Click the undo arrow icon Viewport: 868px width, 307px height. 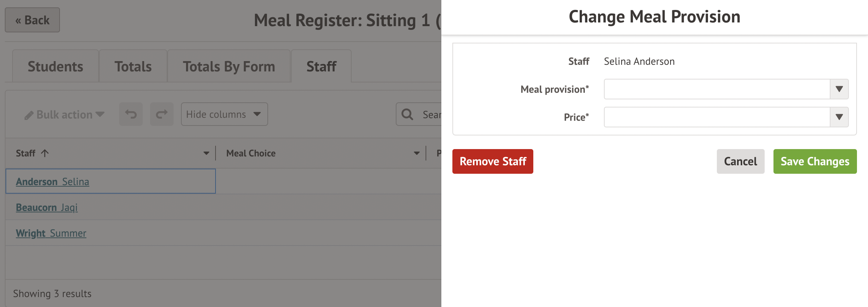[131, 114]
